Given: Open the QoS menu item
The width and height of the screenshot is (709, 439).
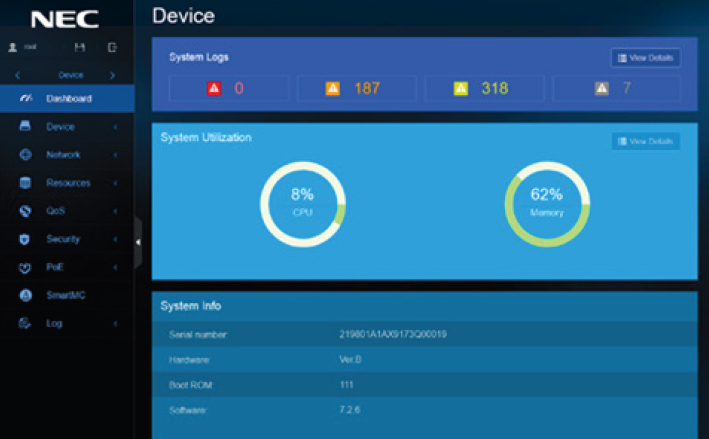Looking at the screenshot, I should click(x=67, y=211).
